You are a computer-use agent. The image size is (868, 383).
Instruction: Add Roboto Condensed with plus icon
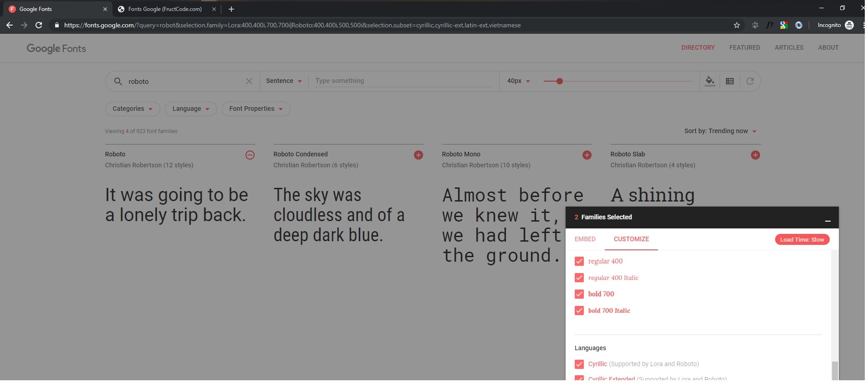[x=418, y=155]
